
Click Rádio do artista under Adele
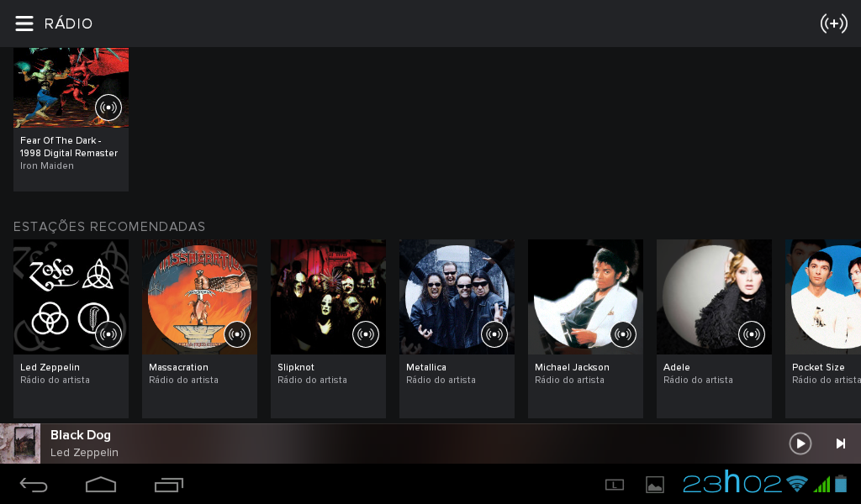(698, 380)
